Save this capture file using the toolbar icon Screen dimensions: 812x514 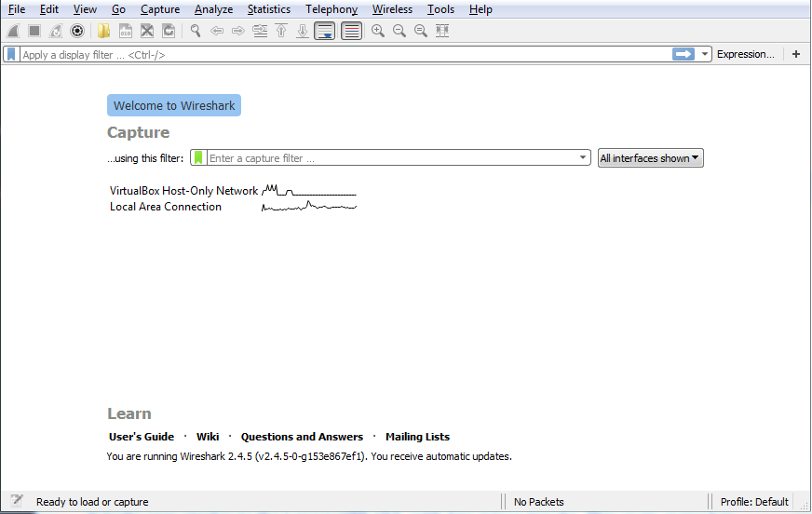coord(126,31)
